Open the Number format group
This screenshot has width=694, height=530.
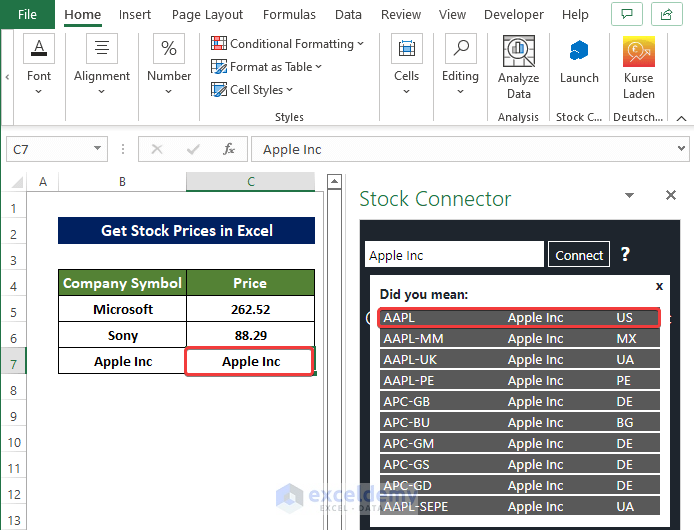169,65
